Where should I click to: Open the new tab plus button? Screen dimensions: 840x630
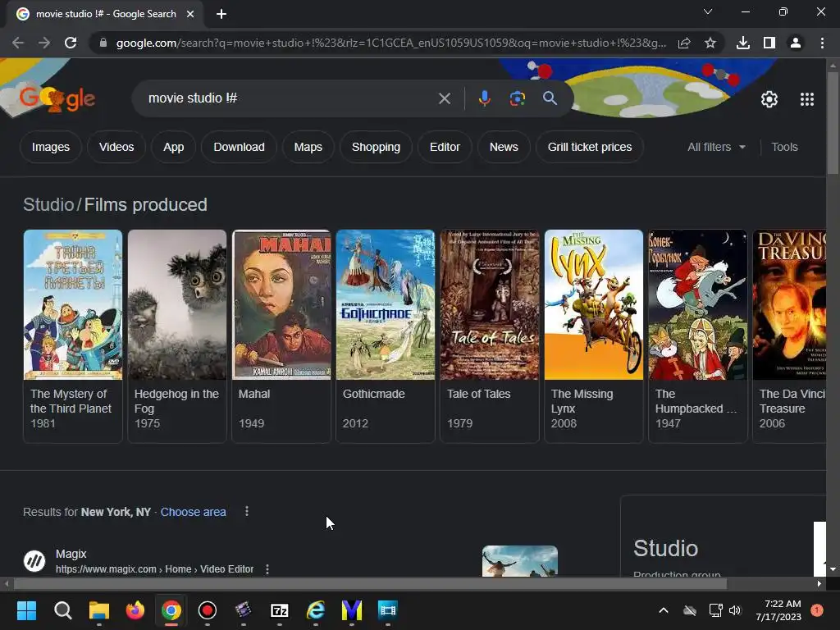(221, 14)
